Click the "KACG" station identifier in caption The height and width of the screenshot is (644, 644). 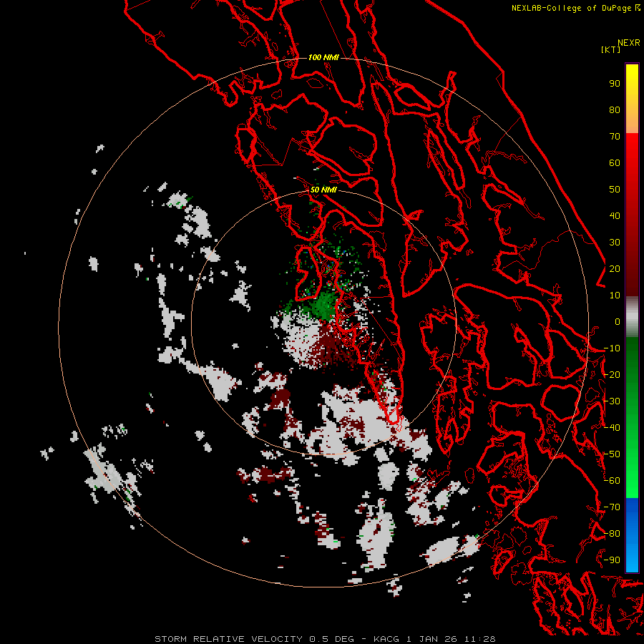pyautogui.click(x=386, y=639)
